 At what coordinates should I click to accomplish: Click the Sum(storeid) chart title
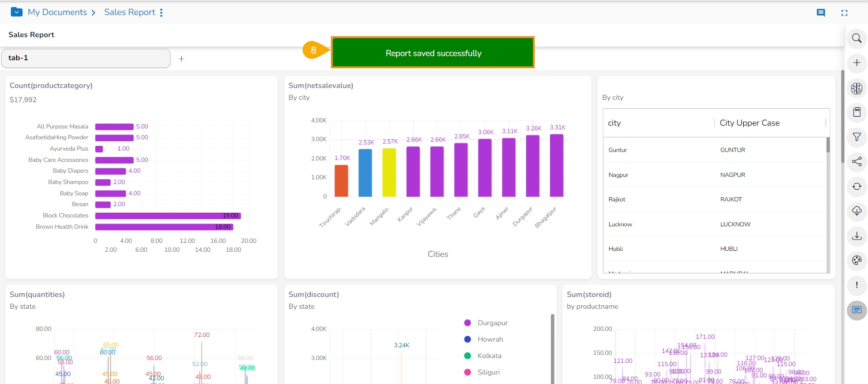[589, 295]
